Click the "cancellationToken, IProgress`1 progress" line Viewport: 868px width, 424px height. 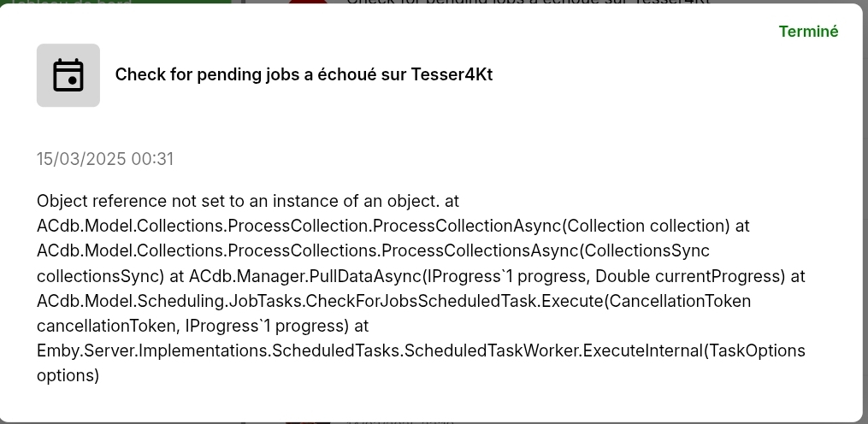click(x=193, y=326)
